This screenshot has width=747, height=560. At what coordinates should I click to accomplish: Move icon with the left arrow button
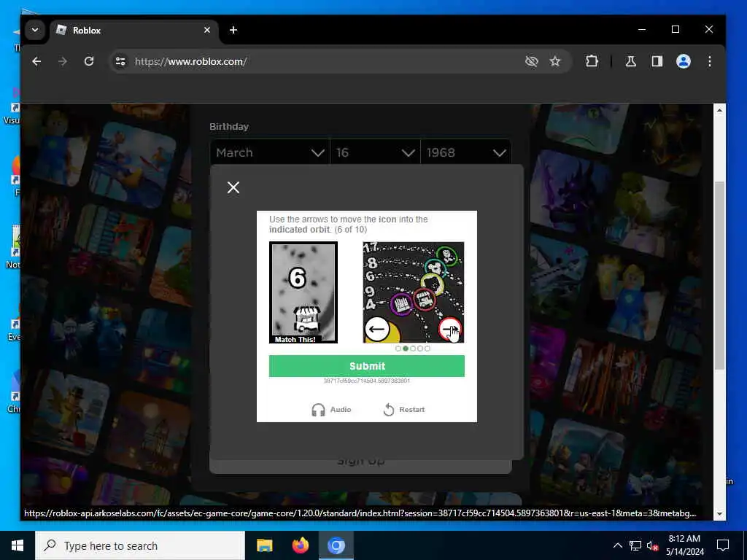(x=377, y=329)
